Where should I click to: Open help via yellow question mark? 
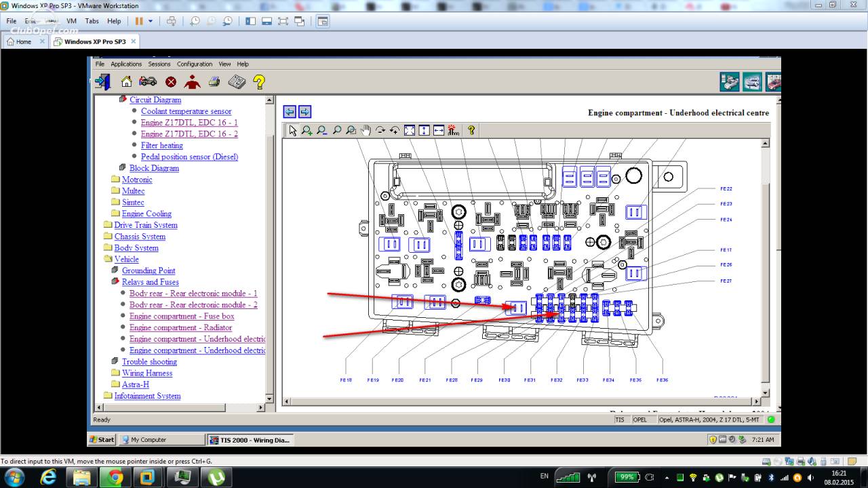click(259, 82)
